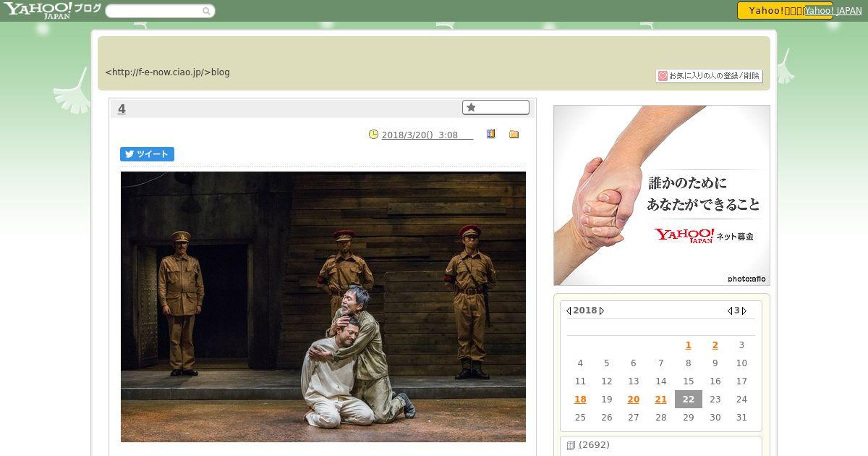Share the post with the Tweet button

point(147,154)
